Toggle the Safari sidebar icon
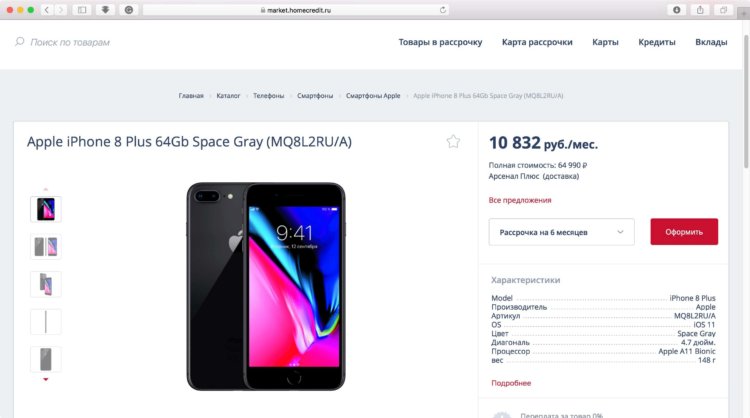This screenshot has width=750, height=418. click(82, 10)
